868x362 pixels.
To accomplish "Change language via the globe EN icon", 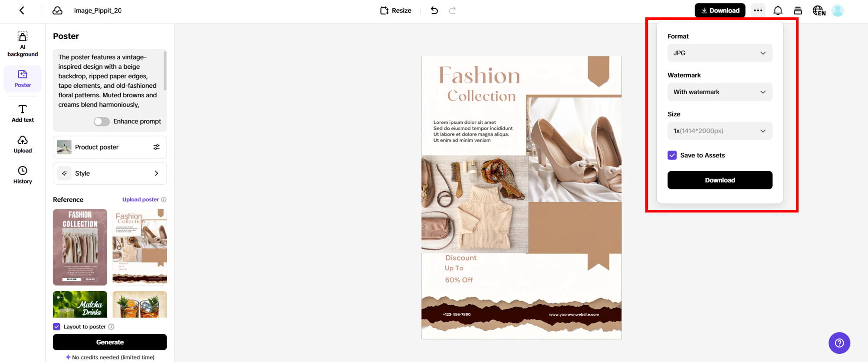I will pyautogui.click(x=819, y=10).
